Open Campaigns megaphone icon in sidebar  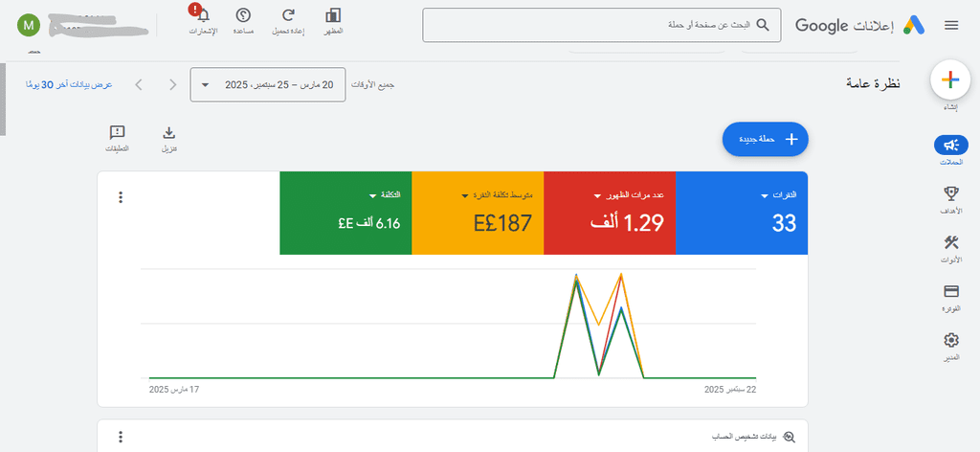tap(950, 145)
